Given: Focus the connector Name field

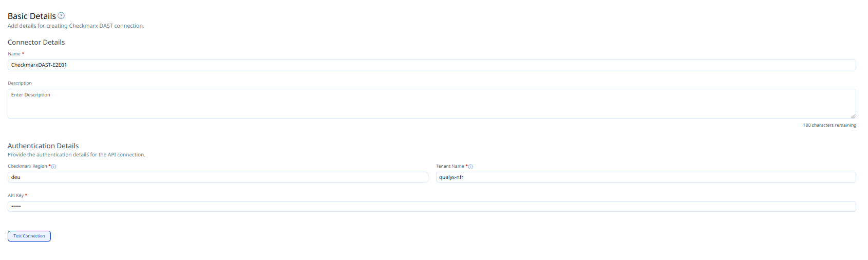Looking at the screenshot, I should [x=431, y=65].
